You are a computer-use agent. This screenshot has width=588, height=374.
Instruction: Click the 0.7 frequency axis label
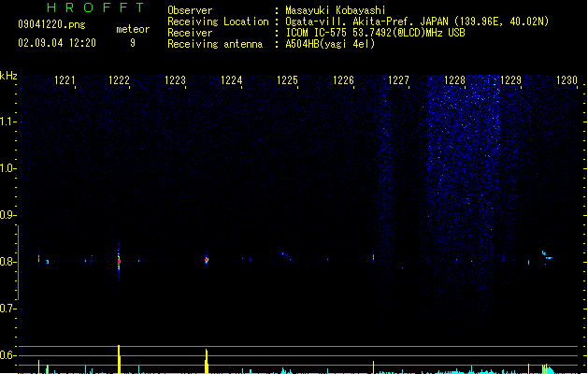[7, 309]
